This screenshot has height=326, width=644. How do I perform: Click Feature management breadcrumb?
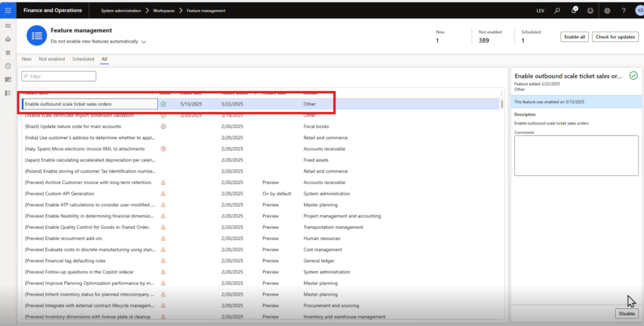tap(206, 11)
